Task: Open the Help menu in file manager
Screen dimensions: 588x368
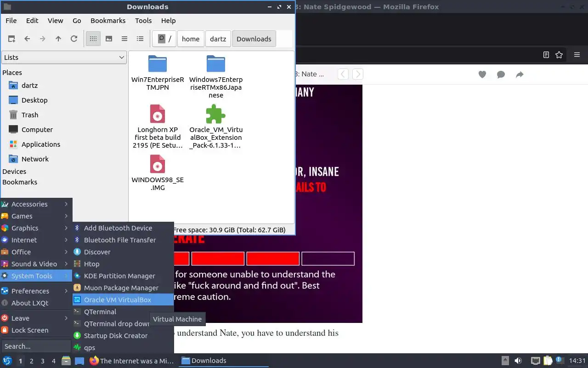Action: (x=169, y=21)
